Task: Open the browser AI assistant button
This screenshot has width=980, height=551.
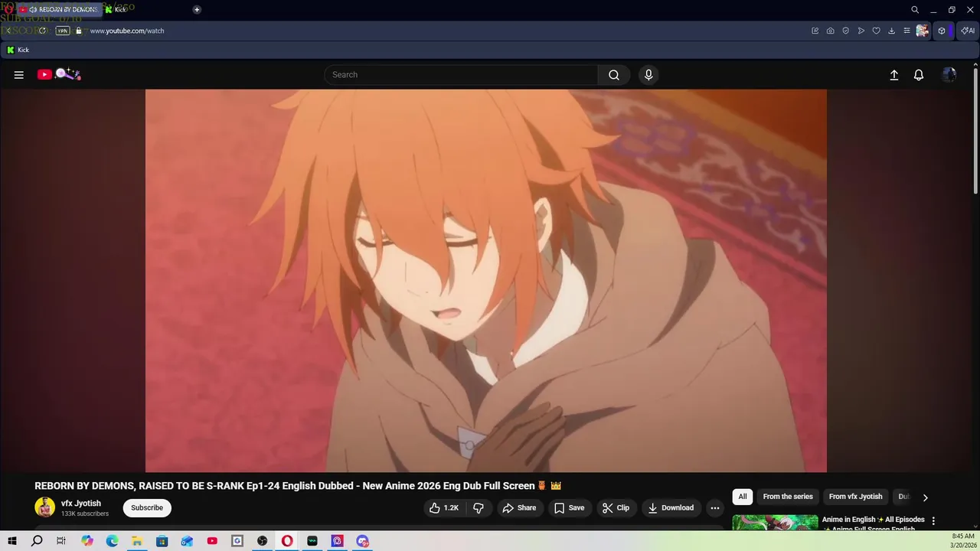Action: [969, 31]
